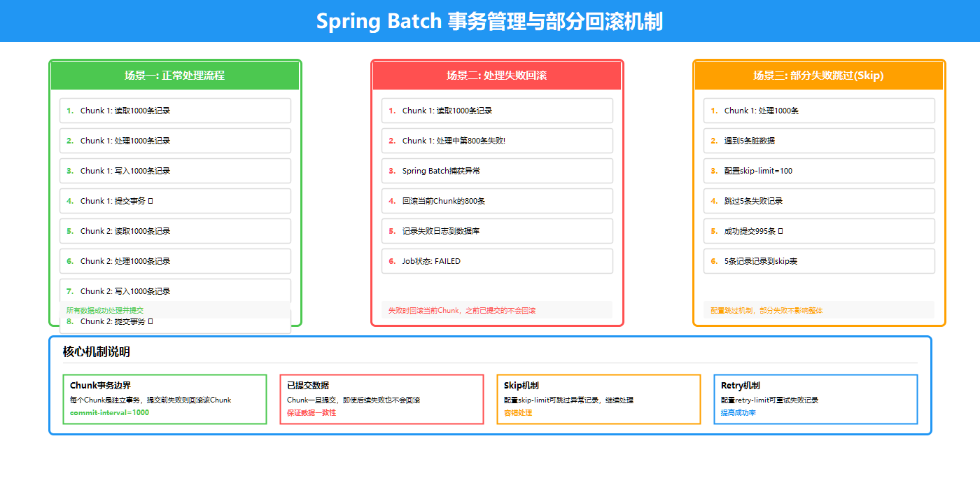Select the '成功提交995条' step
980x490 pixels.
(x=819, y=231)
